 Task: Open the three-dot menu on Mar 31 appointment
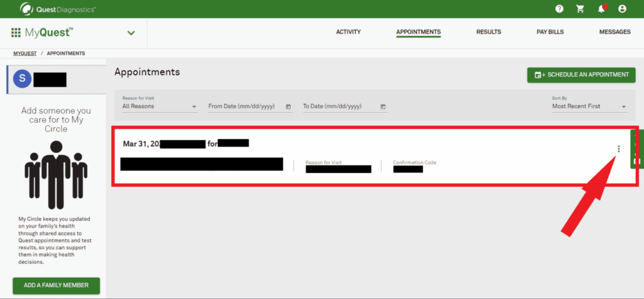(619, 149)
